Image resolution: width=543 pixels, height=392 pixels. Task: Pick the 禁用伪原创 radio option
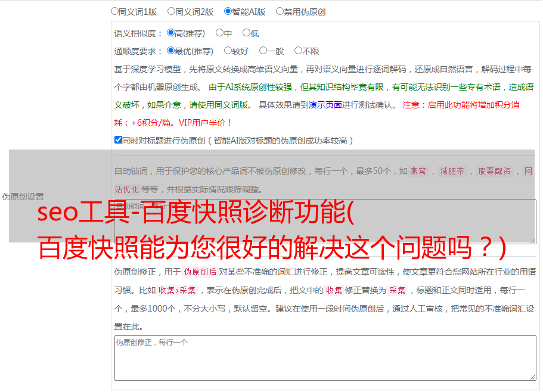point(280,11)
